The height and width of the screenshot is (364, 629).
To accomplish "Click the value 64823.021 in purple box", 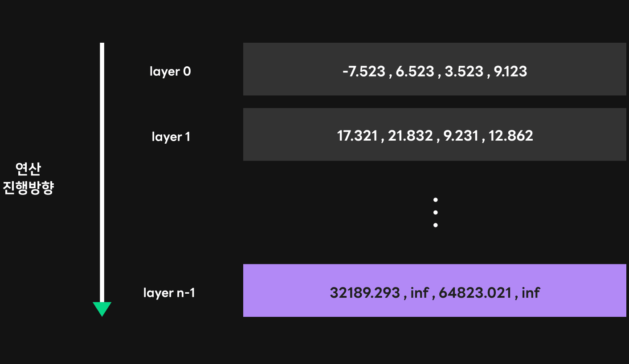I will point(475,292).
